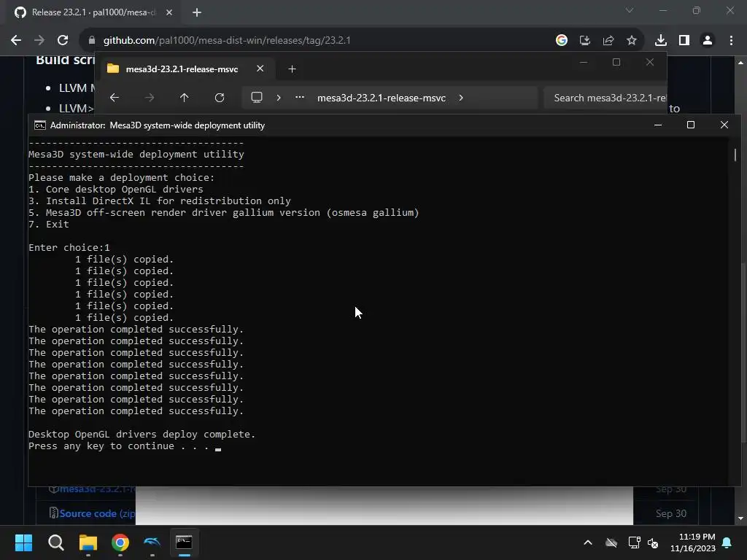
Task: Reload the GitHub release page
Action: pyautogui.click(x=63, y=41)
